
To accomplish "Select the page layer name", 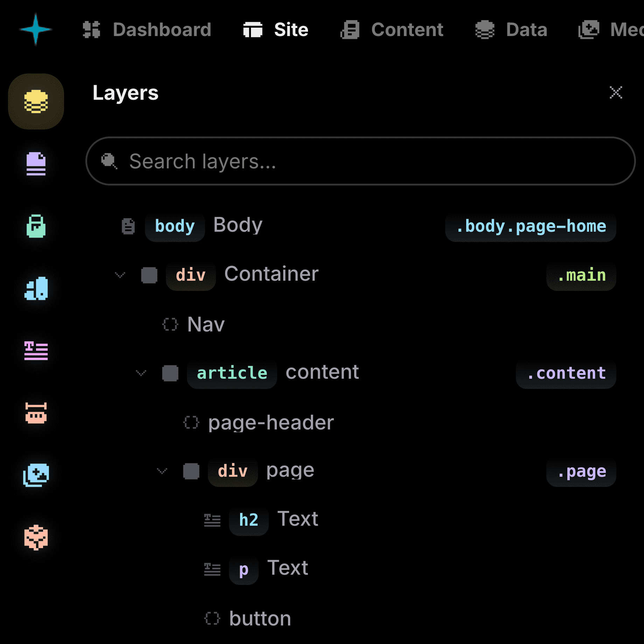I will pyautogui.click(x=290, y=471).
